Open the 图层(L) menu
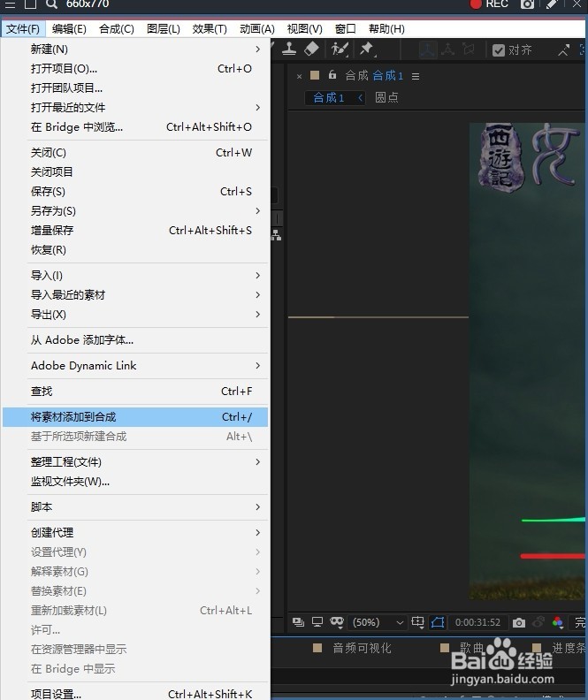588x700 pixels. (164, 29)
